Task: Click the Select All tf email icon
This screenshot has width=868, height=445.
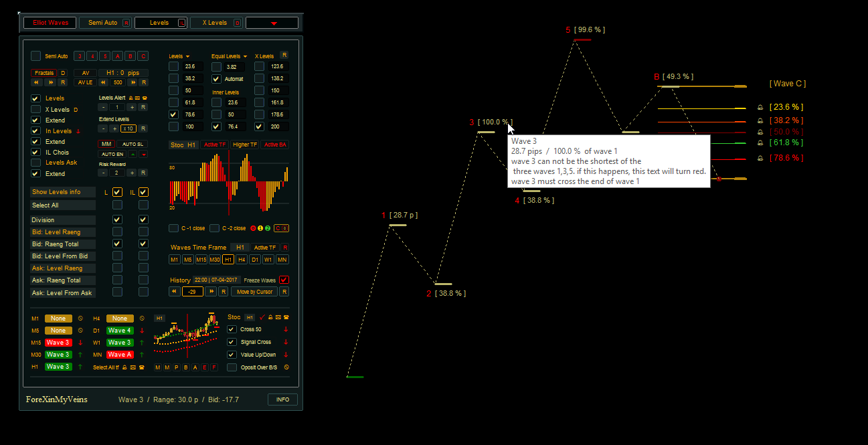Action: pos(133,367)
